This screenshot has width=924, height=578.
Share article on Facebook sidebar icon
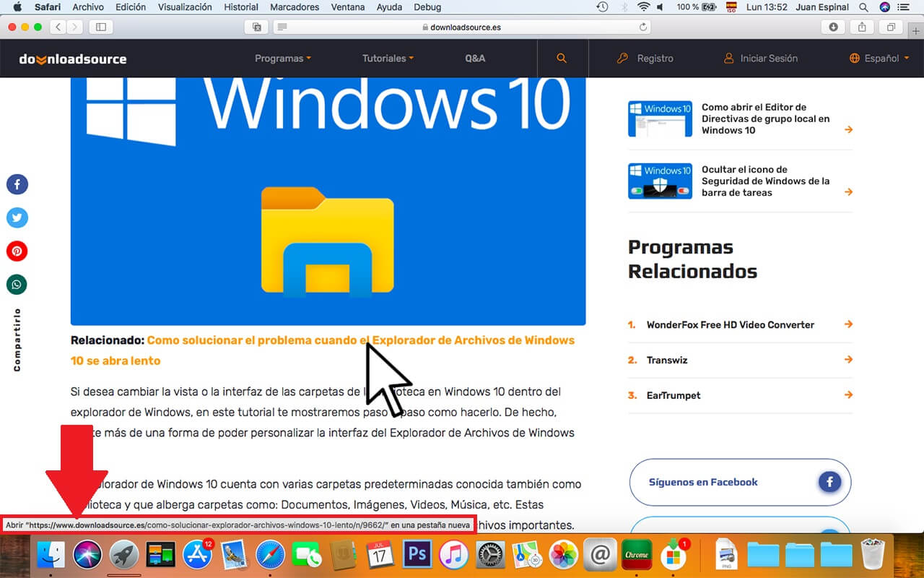point(17,184)
